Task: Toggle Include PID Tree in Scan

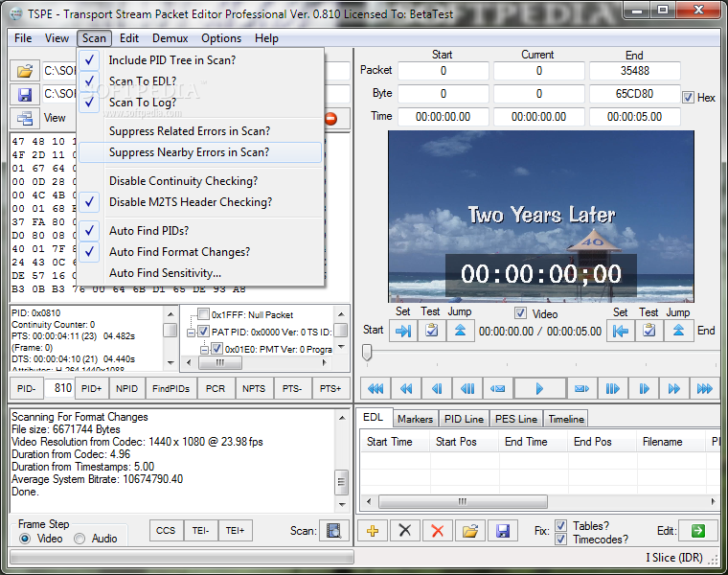Action: click(200, 60)
